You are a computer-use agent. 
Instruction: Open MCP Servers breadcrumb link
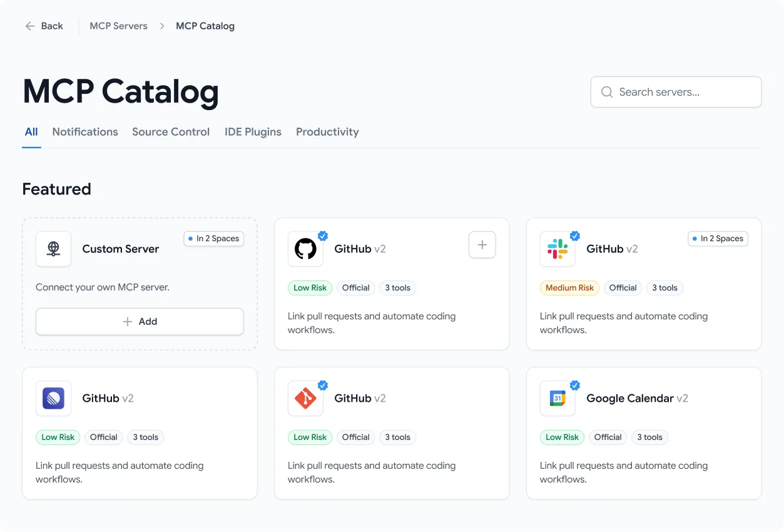coord(118,26)
